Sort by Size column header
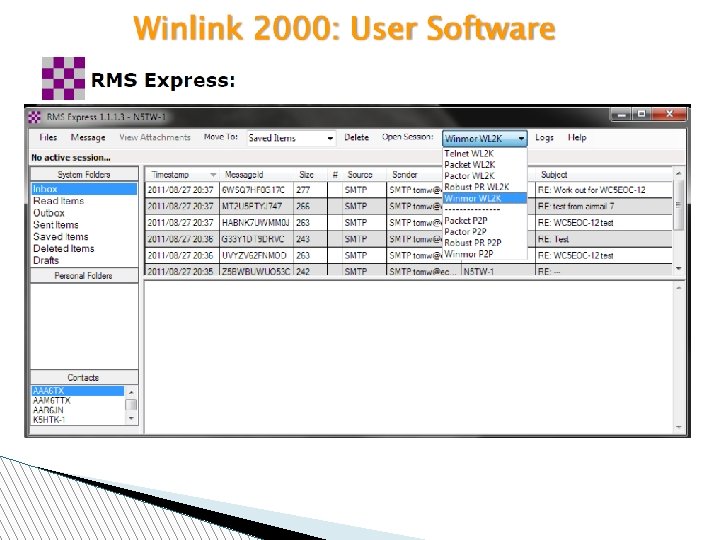This screenshot has height=540, width=720. click(x=310, y=174)
